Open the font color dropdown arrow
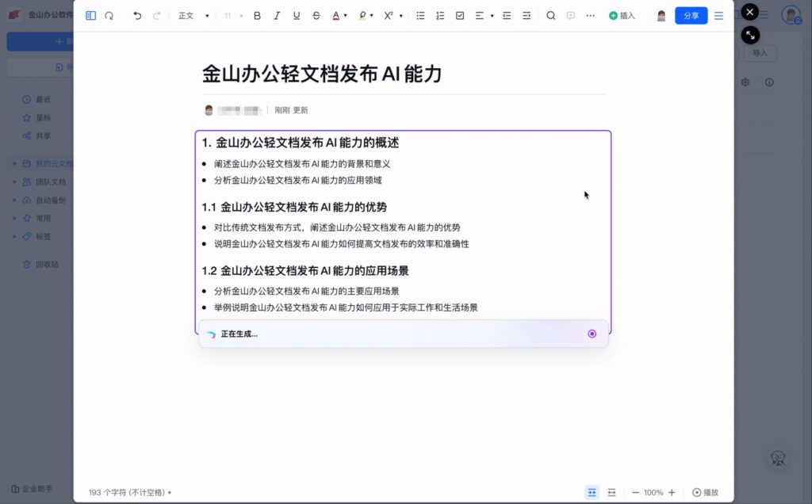Viewport: 812px width, 504px height. (x=346, y=16)
